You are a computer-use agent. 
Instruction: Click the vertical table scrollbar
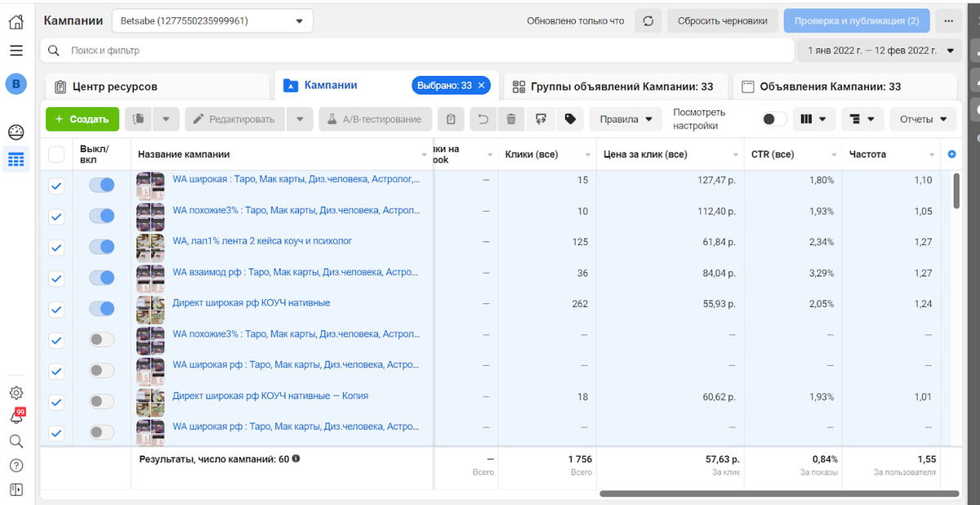[x=956, y=190]
